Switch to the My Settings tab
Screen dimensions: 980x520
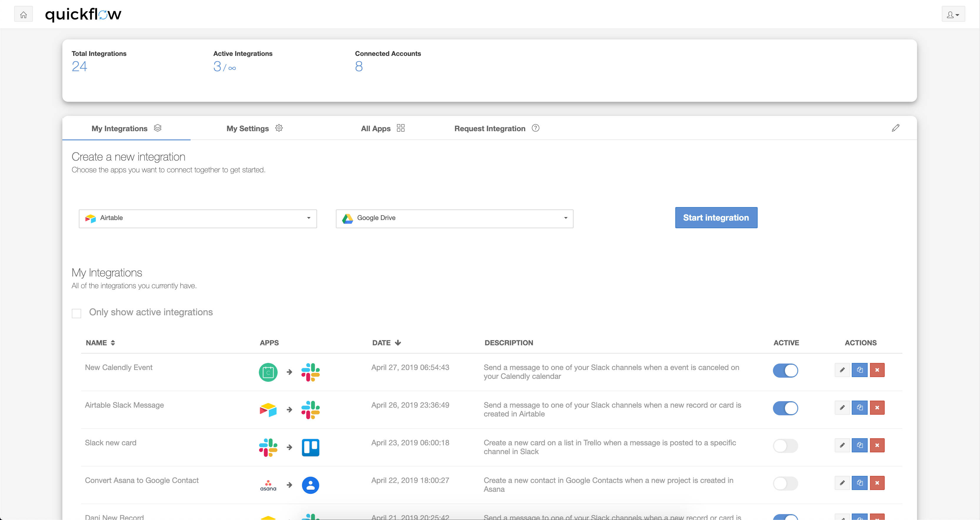(x=248, y=128)
